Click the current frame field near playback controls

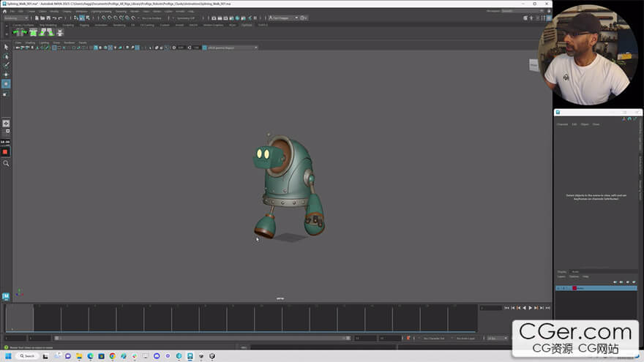(x=491, y=308)
